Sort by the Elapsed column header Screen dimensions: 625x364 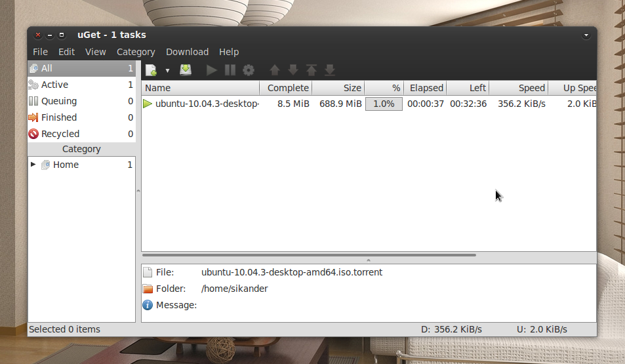[x=425, y=88]
